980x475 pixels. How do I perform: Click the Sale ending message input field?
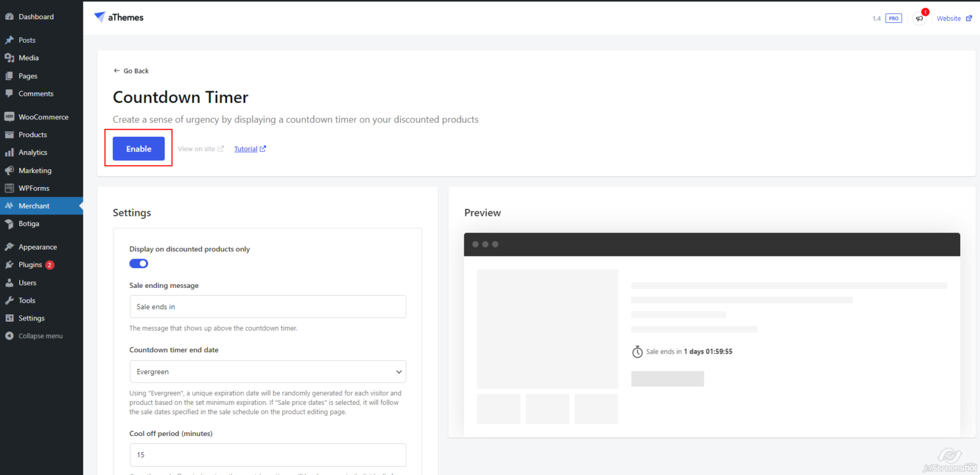pos(268,306)
